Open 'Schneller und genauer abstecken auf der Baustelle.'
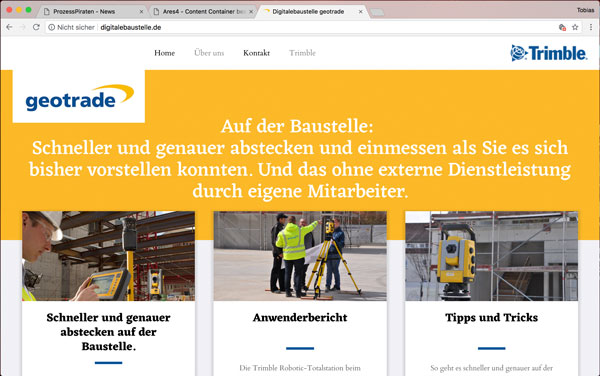Viewport: 600px width, 376px height. click(x=108, y=332)
